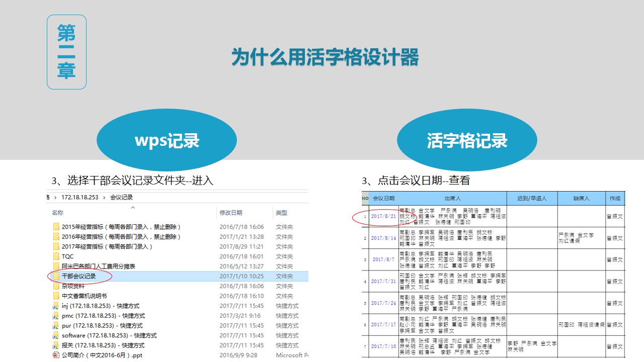View the 2017/7/10 meeting record link

(383, 346)
